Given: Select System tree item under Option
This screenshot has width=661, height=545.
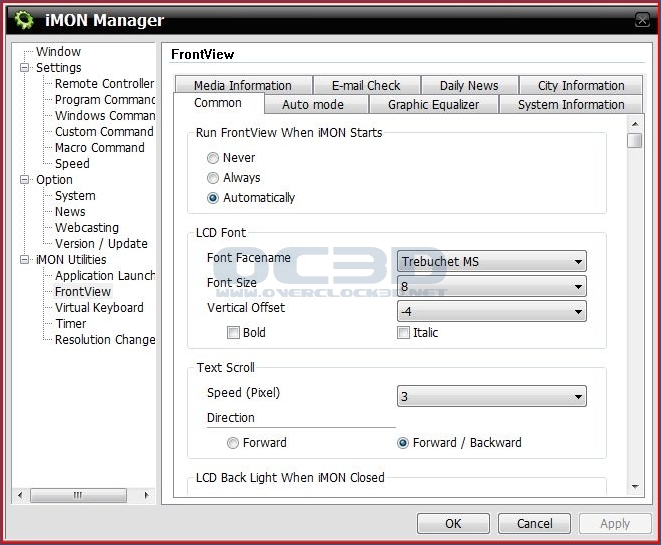Looking at the screenshot, I should (75, 196).
